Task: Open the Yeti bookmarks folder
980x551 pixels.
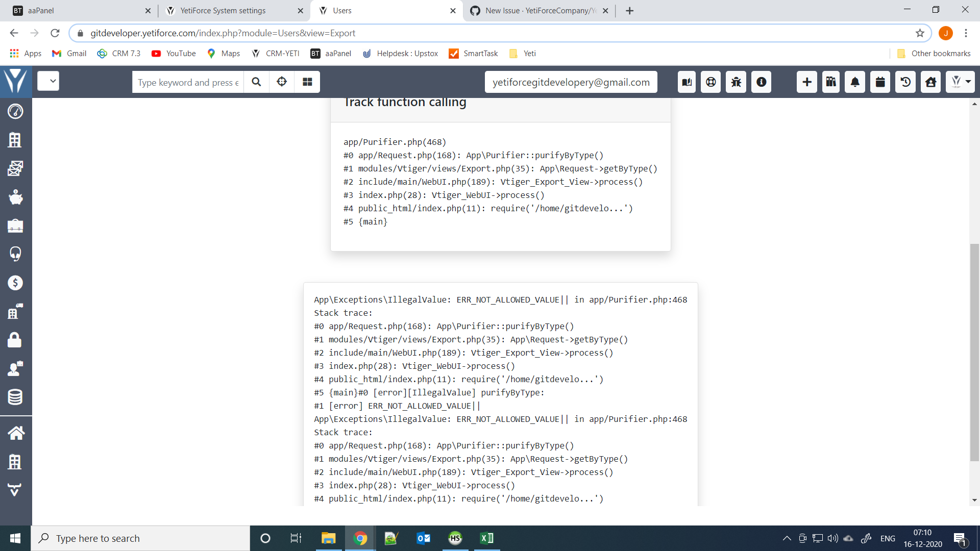Action: tap(523, 54)
